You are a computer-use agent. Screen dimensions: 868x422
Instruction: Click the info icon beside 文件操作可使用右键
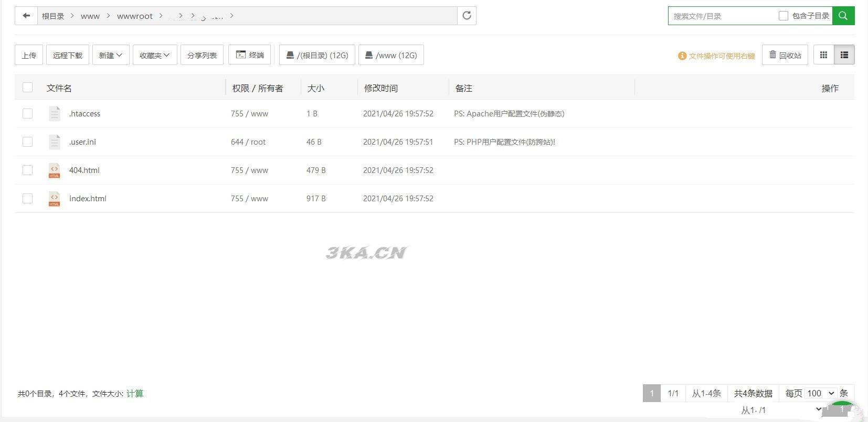pyautogui.click(x=682, y=56)
